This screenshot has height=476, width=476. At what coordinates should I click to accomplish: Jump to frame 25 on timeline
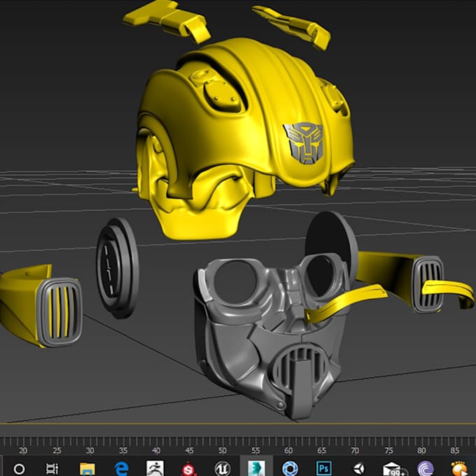pos(57,451)
